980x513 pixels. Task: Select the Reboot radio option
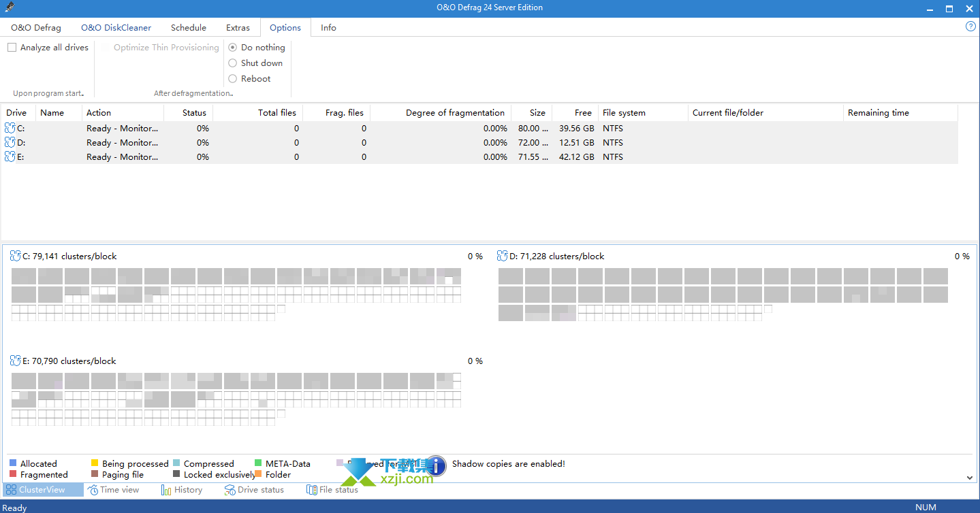(x=233, y=79)
